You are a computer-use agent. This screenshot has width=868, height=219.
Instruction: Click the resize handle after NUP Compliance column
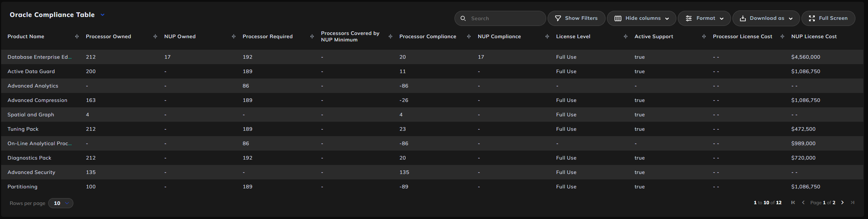click(x=547, y=36)
